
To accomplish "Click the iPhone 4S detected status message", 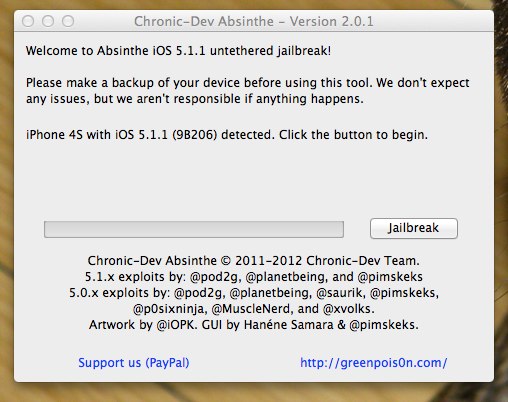I will pos(227,135).
